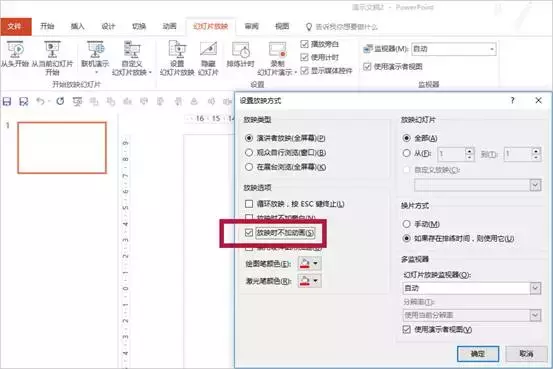Screen dimensions: 553x369
Task: Open 自定义幻灯片放映 custom show menu
Action: coord(132,58)
